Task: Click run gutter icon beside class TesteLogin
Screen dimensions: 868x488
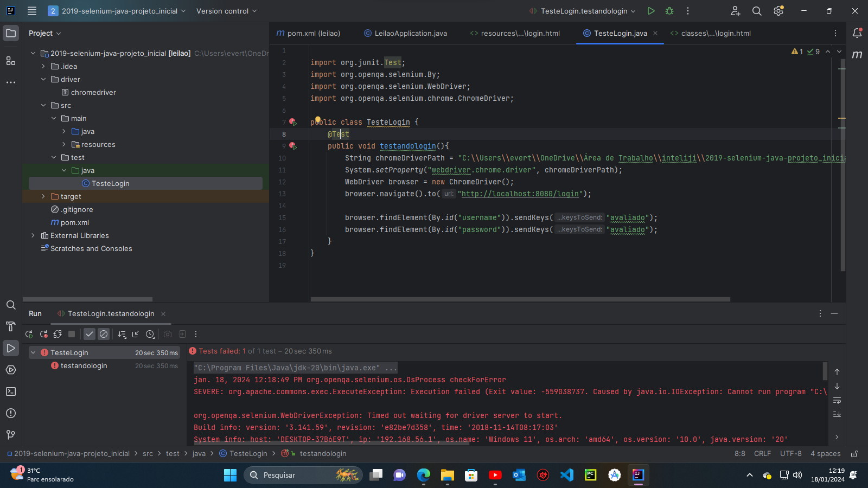Action: pyautogui.click(x=293, y=122)
